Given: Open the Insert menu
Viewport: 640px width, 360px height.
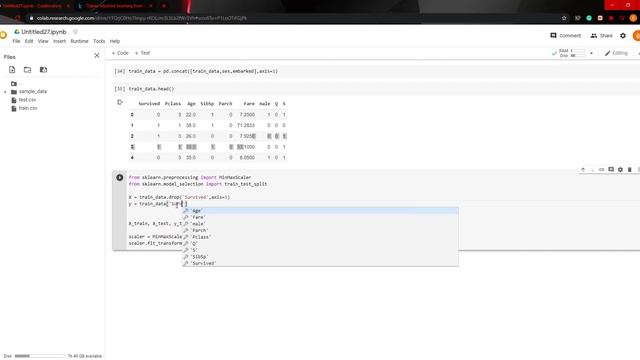Looking at the screenshot, I should (60, 41).
